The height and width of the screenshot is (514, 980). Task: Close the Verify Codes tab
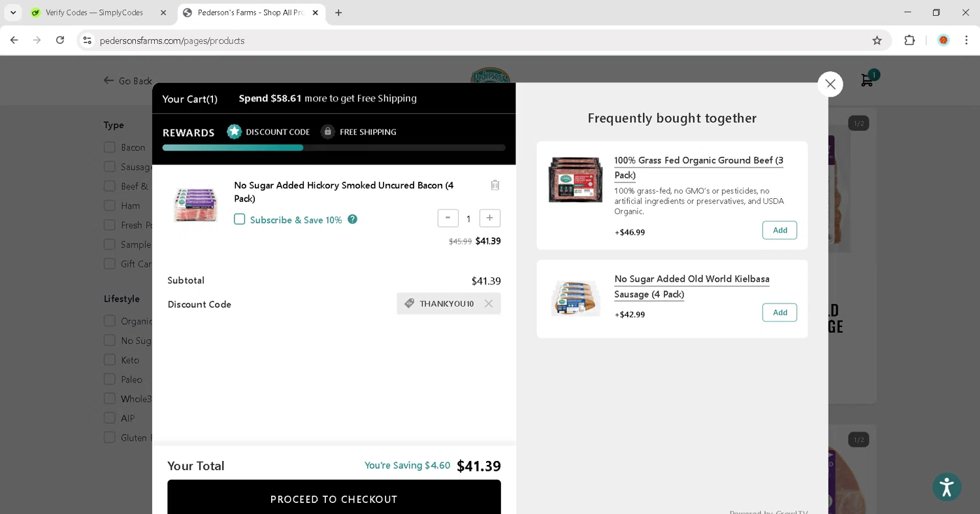pyautogui.click(x=163, y=12)
